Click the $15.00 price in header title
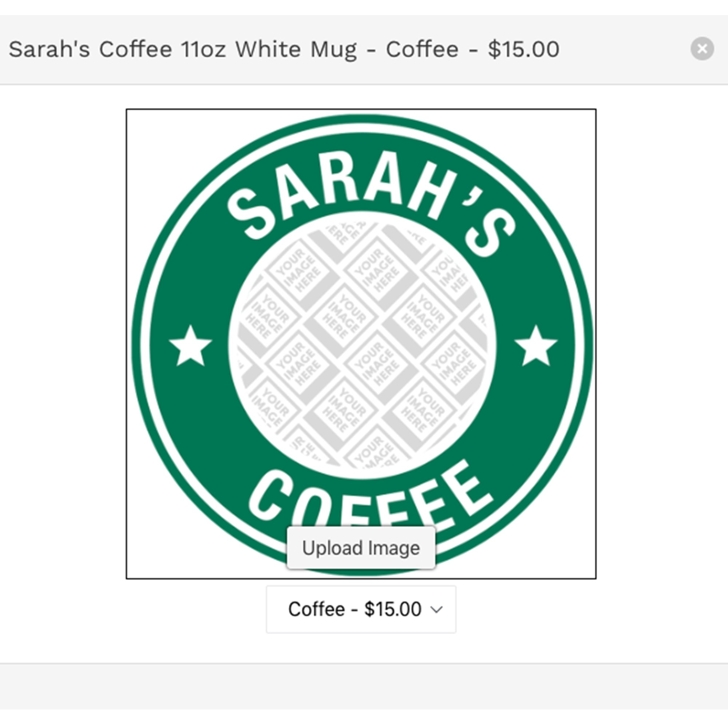Viewport: 728px width, 728px height. (523, 49)
